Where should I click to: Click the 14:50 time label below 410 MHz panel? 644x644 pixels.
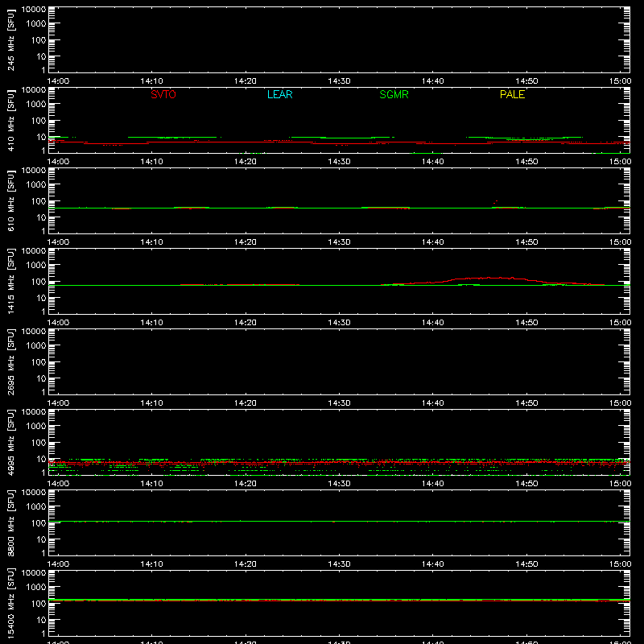[x=526, y=162]
